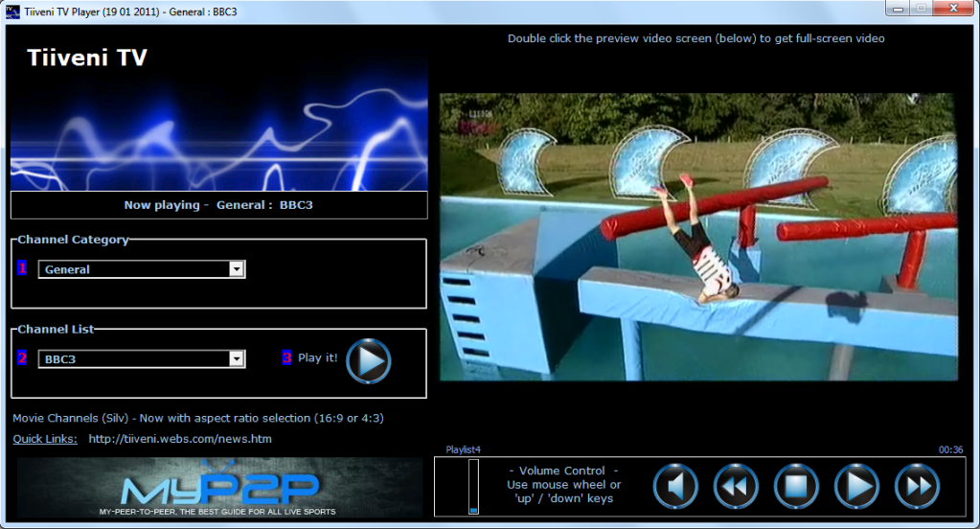Click the MyP2P banner image
The height and width of the screenshot is (529, 980).
tap(219, 488)
